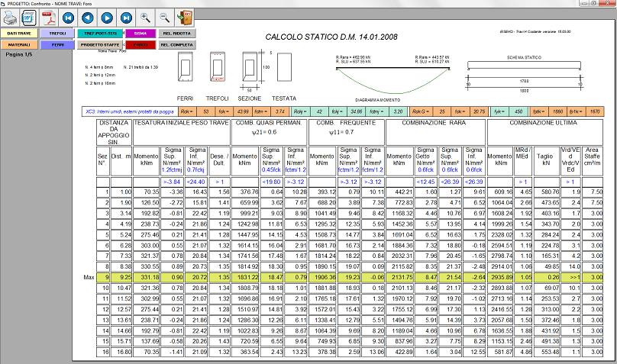This screenshot has width=617, height=364.
Task: Click the FERRI section drawing
Action: pos(185,67)
